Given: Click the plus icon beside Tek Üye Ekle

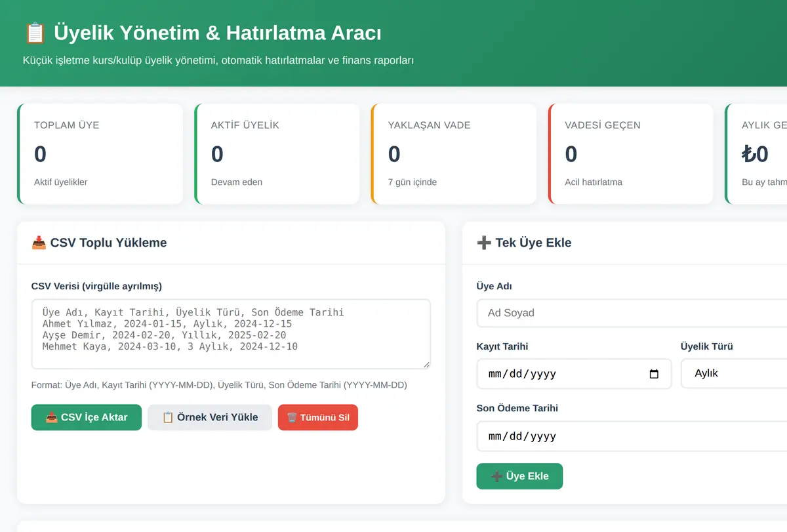Looking at the screenshot, I should 484,243.
